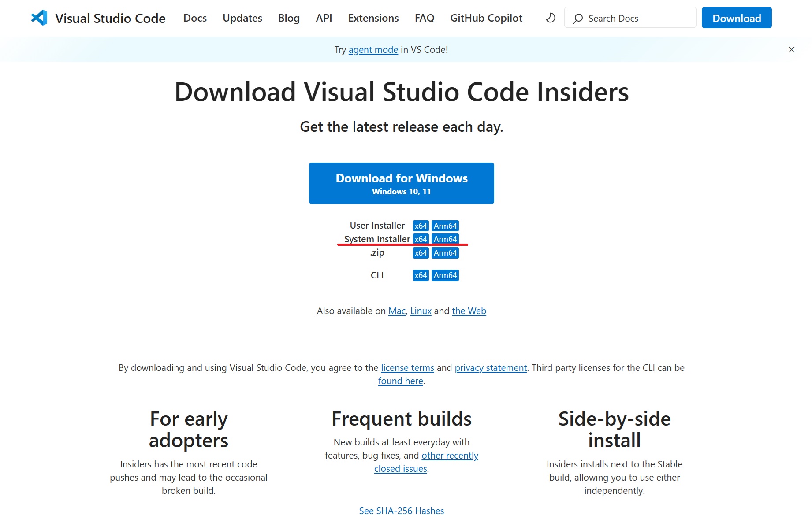The height and width of the screenshot is (526, 812).
Task: Download User Installer x64 build
Action: tap(421, 226)
